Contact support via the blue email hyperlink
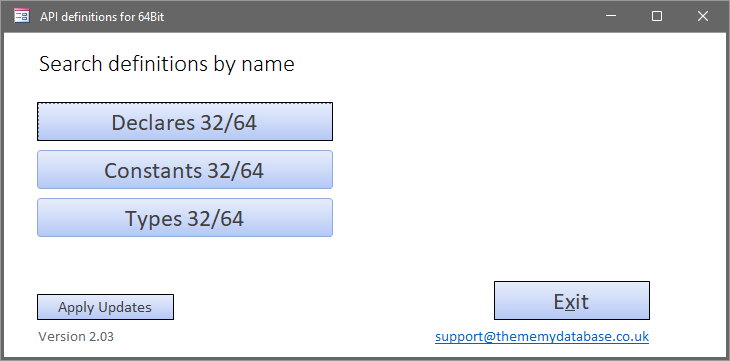730x361 pixels. pyautogui.click(x=542, y=337)
